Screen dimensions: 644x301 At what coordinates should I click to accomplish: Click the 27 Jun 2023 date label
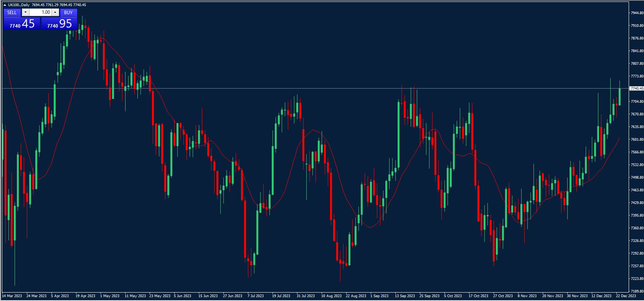tap(233, 296)
